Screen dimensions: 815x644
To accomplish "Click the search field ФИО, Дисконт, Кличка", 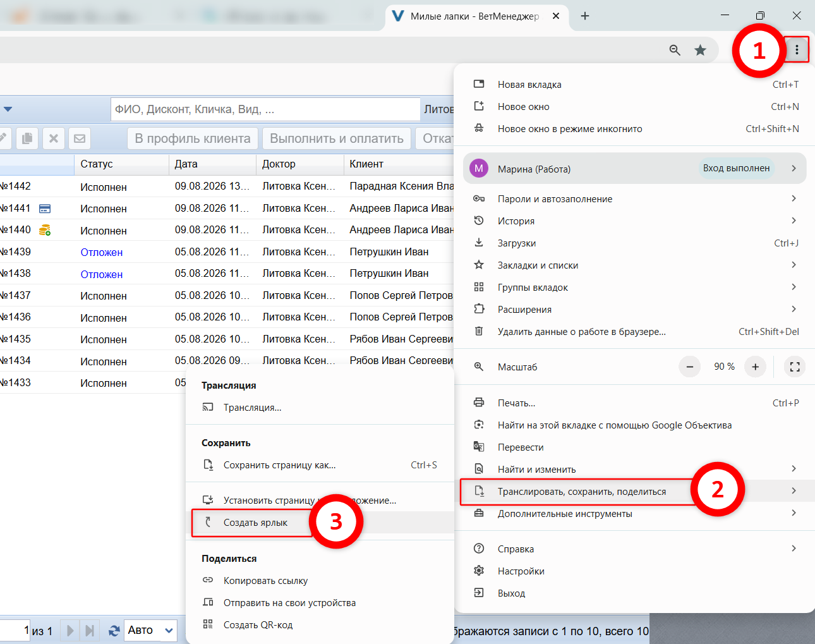I will (x=265, y=109).
